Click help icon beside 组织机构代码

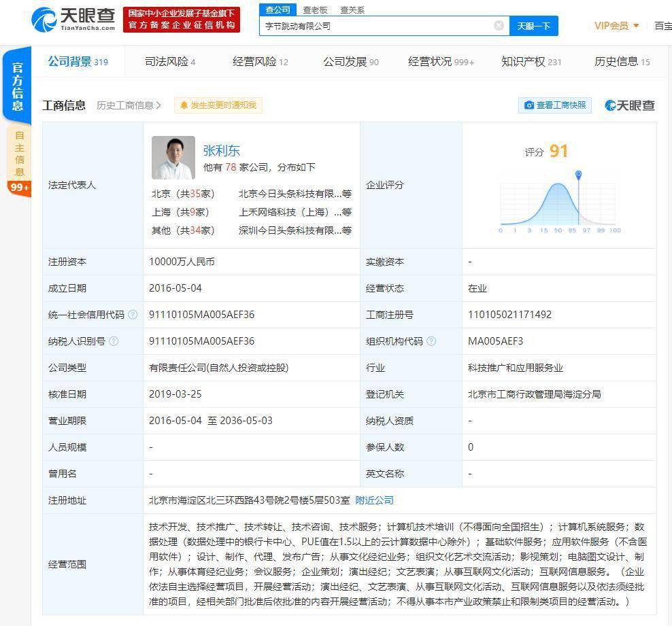pyautogui.click(x=431, y=341)
